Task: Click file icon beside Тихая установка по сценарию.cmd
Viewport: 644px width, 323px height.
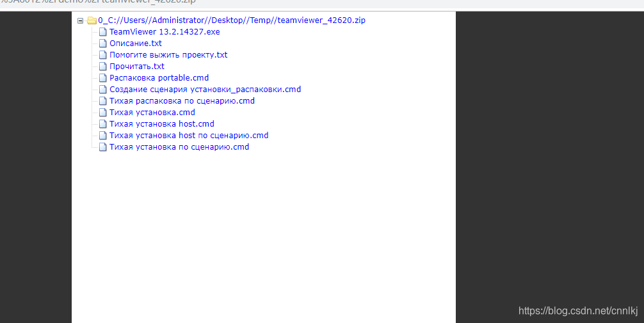Action: click(x=102, y=146)
